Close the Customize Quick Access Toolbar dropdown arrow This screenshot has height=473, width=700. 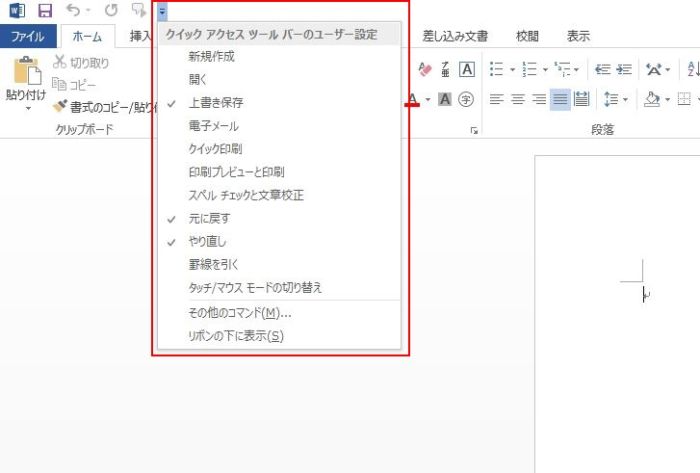tap(162, 11)
